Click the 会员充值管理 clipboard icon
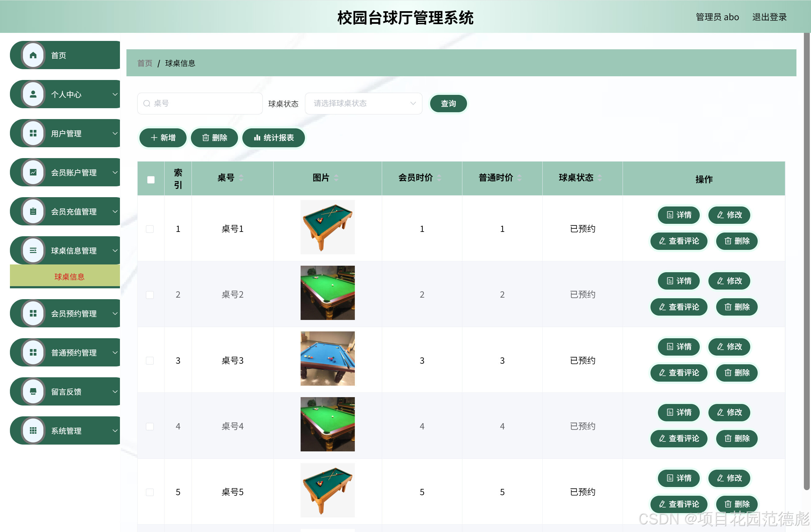This screenshot has width=811, height=532. (x=33, y=211)
